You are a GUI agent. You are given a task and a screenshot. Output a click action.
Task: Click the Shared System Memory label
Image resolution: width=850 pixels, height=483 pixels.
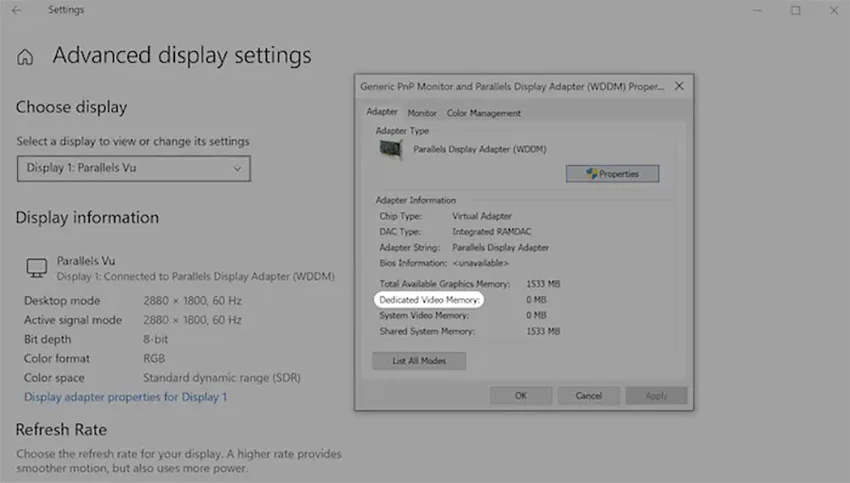(427, 331)
